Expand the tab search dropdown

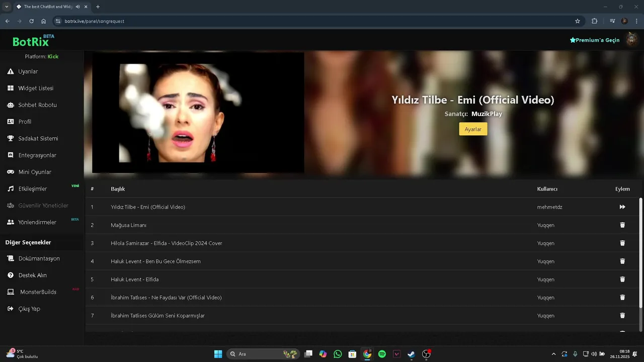point(7,7)
